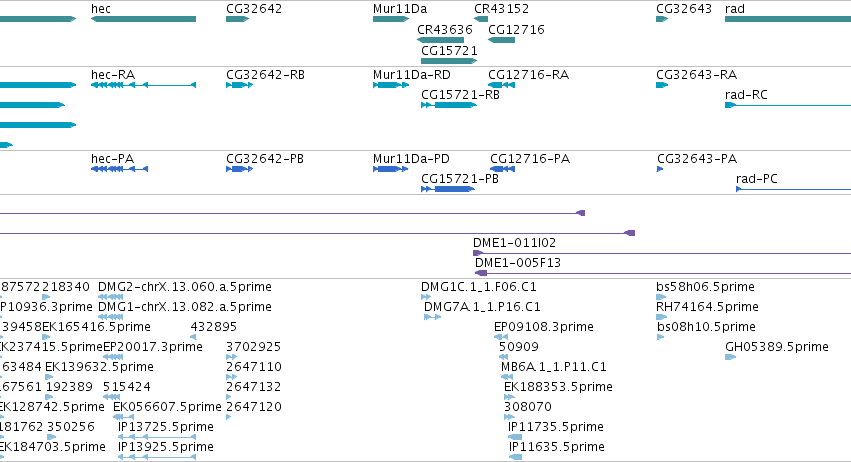Select the rad gene label
Image resolution: width=851 pixels, height=462 pixels.
click(x=735, y=9)
